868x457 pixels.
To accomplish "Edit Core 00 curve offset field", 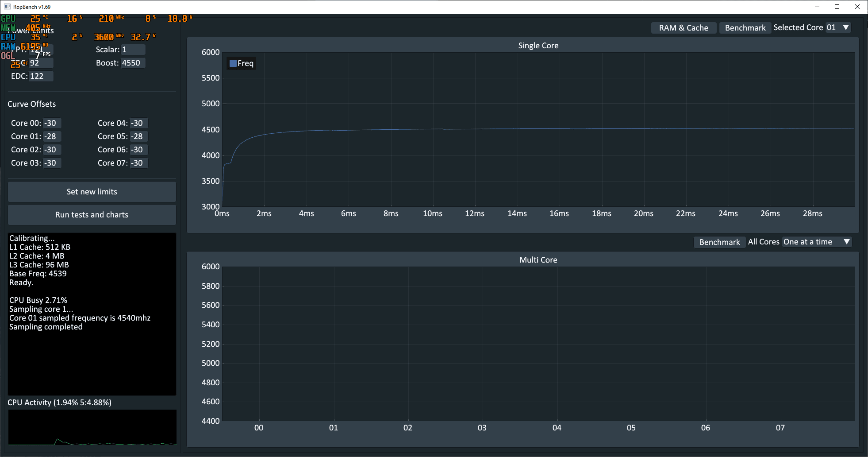I will tap(52, 123).
